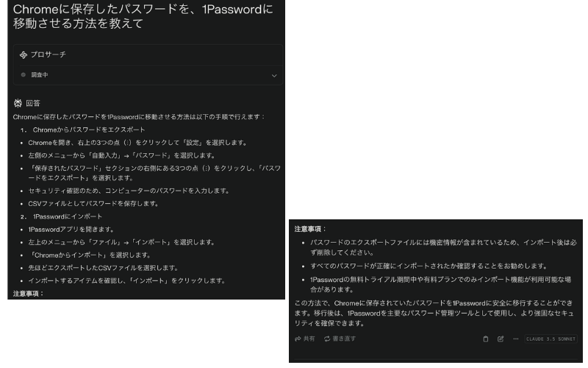The width and height of the screenshot is (588, 368).
Task: Click the edit pencil icon
Action: [501, 339]
